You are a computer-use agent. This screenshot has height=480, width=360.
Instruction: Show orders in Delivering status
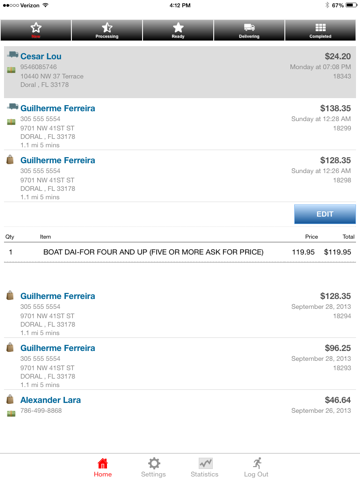click(249, 30)
